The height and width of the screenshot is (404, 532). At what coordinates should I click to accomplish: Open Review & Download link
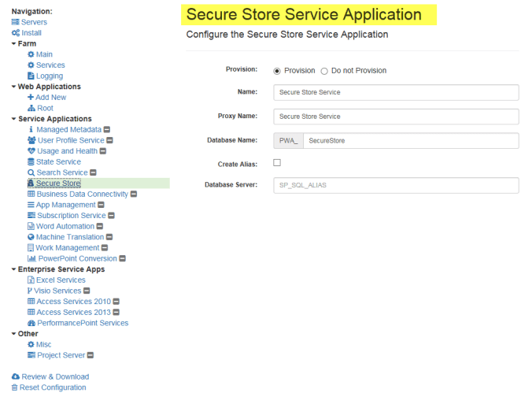tap(55, 377)
